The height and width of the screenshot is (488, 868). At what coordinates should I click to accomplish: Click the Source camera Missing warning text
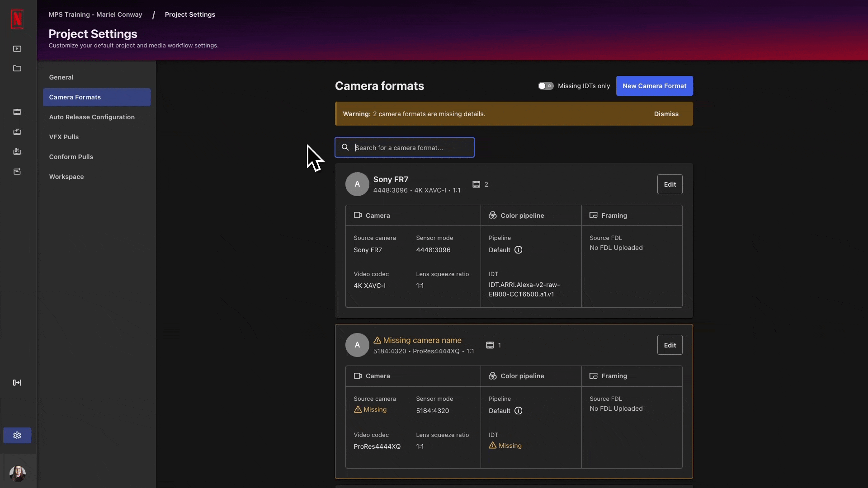[x=375, y=409]
